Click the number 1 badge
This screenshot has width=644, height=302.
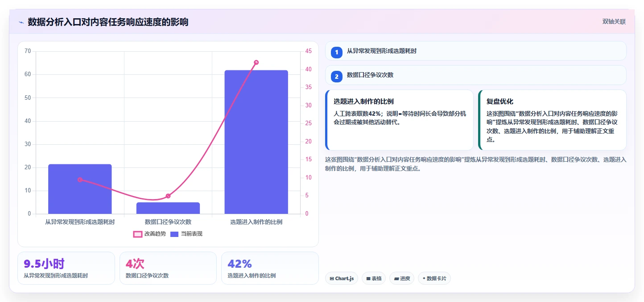pyautogui.click(x=337, y=52)
